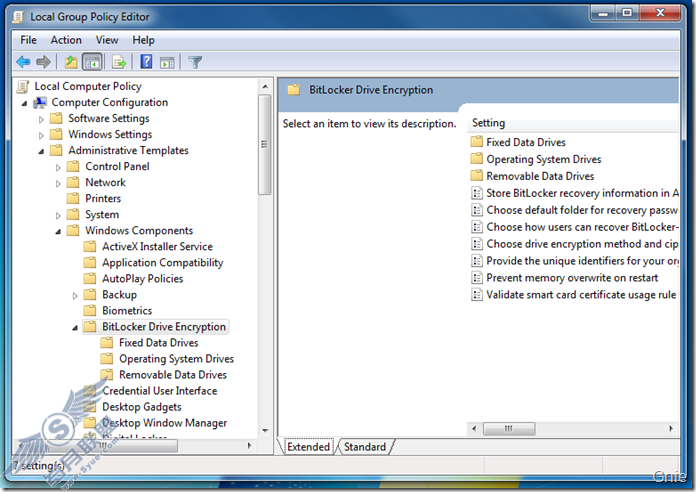The image size is (696, 492).
Task: Toggle the Show/Hide Action Pane icon
Action: point(167,62)
